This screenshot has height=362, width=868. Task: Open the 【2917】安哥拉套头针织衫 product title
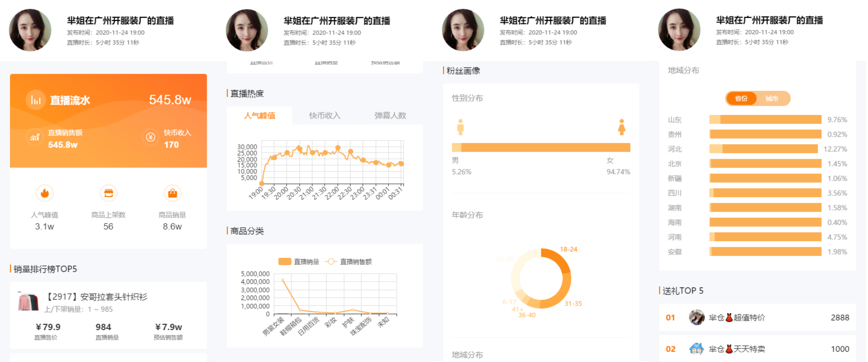click(96, 297)
